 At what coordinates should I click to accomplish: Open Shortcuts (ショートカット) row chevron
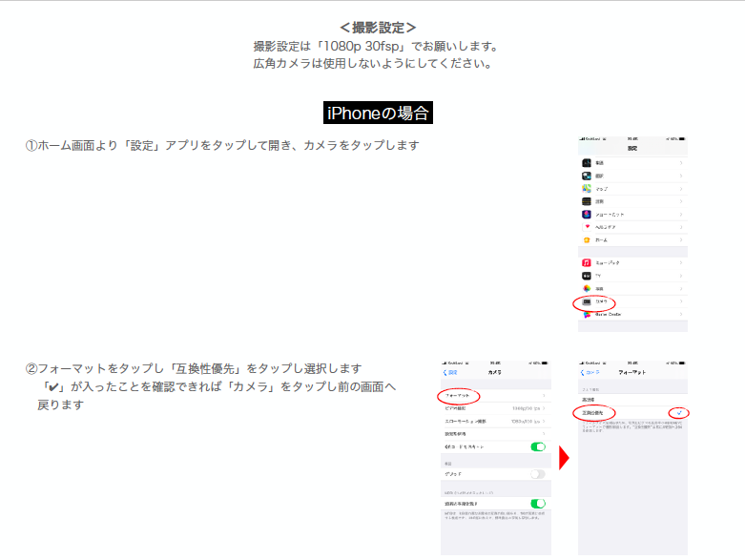coord(681,215)
